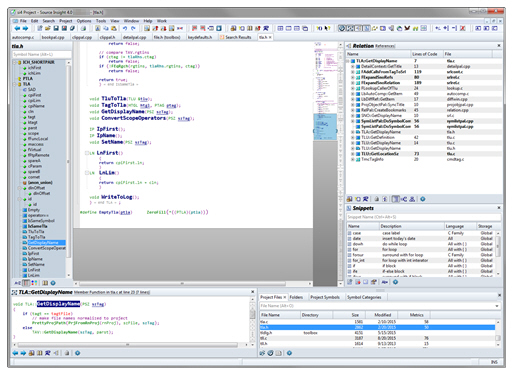Collapse dlnOffset node in symbol tree

(x=20, y=188)
